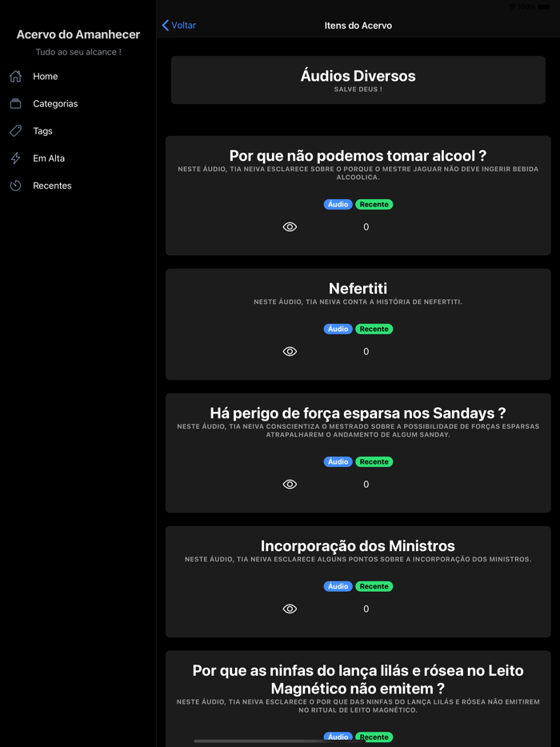The image size is (560, 747).
Task: Click view count 0 on Nefertiti card
Action: point(366,351)
